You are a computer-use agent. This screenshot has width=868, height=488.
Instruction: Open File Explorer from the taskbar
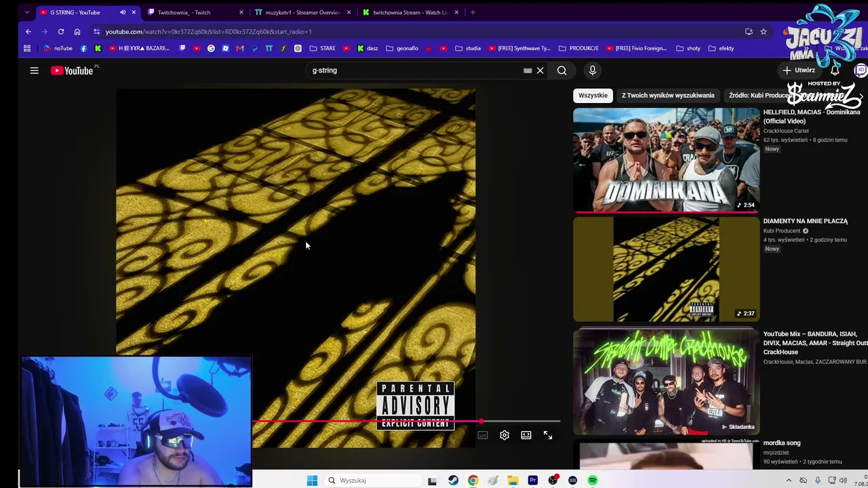[513, 481]
